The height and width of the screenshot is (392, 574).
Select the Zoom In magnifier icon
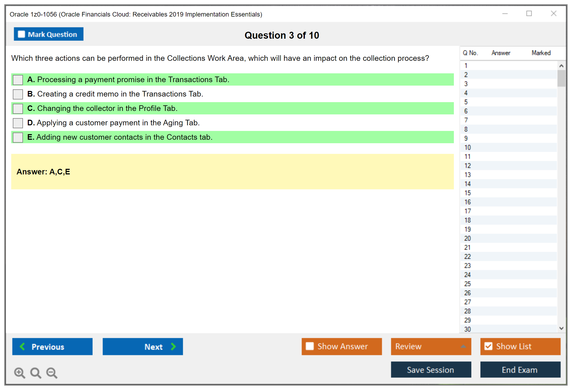tap(19, 373)
